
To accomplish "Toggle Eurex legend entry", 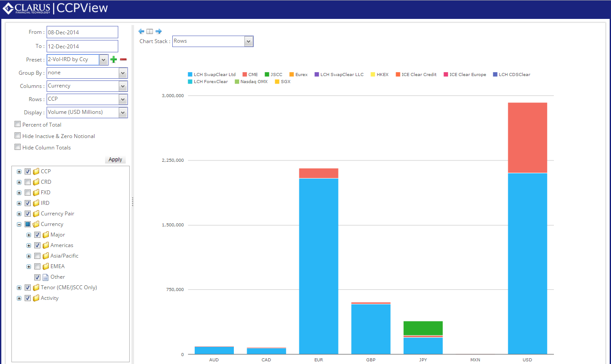I will click(298, 75).
